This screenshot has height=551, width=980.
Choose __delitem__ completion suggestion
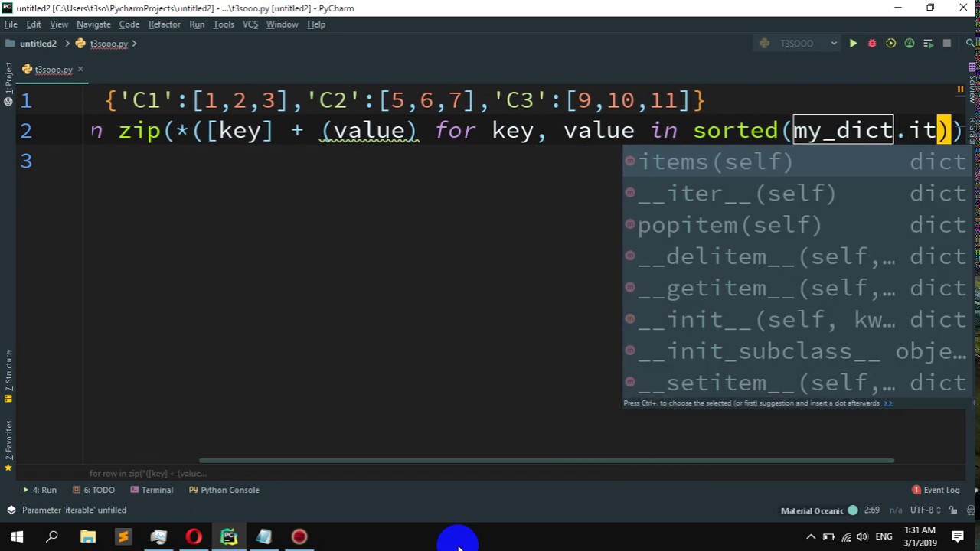796,256
